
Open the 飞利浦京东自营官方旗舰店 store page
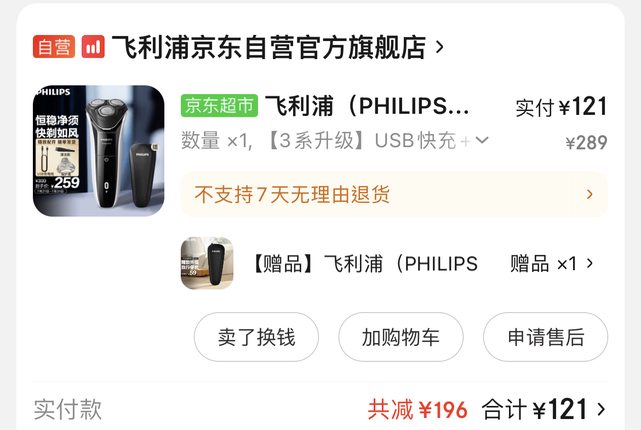click(269, 47)
